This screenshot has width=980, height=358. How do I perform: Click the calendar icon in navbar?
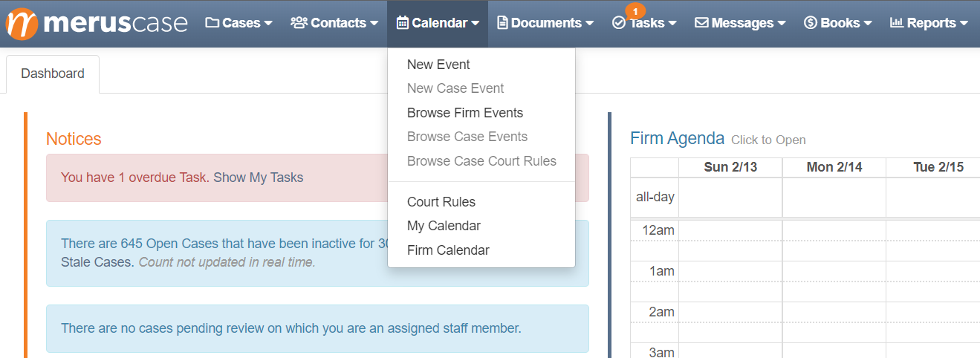point(403,23)
